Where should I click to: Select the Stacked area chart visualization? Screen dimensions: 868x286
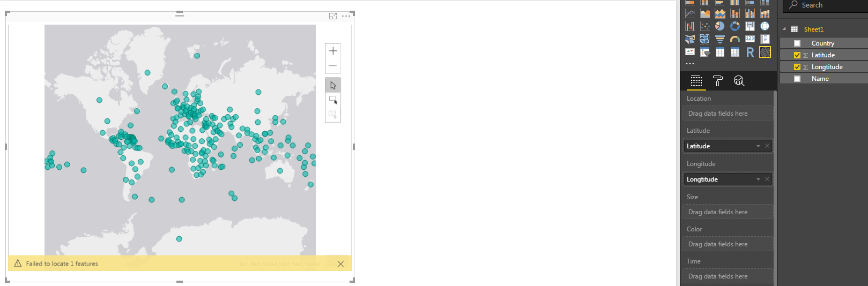coord(720,13)
